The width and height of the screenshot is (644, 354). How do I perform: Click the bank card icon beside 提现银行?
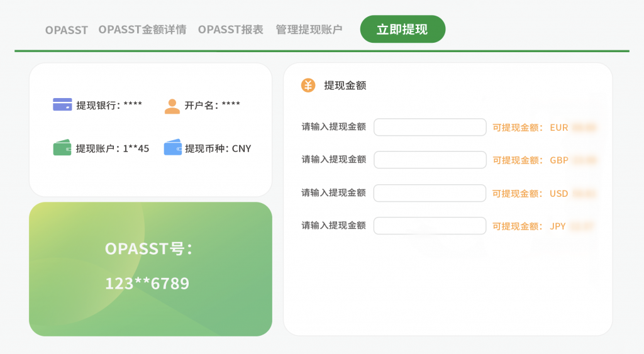pos(62,104)
